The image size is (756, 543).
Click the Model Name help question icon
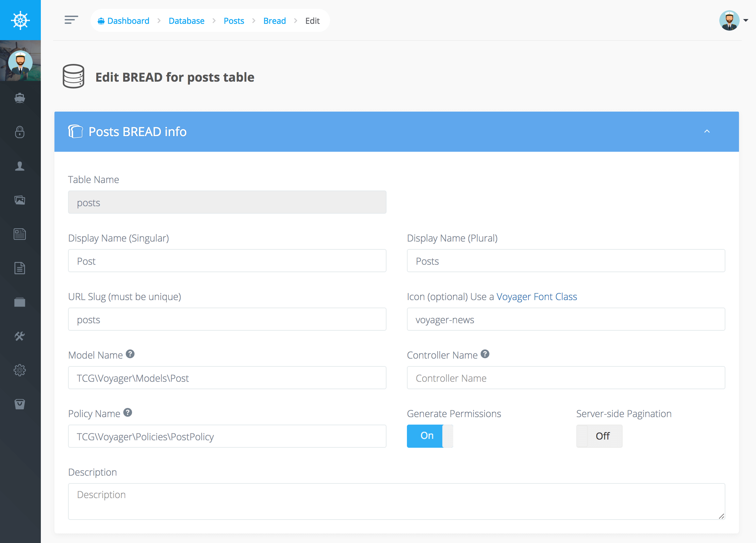click(130, 354)
